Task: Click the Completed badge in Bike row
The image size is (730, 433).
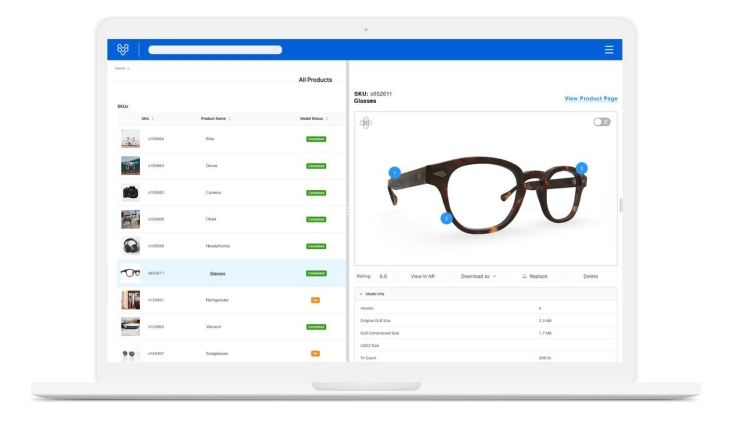Action: (316, 139)
